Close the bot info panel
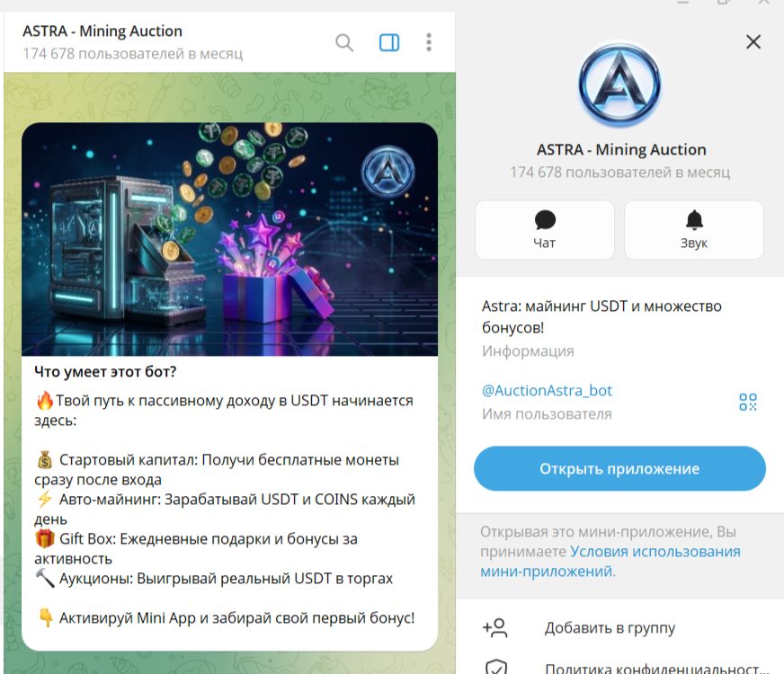Screen dimensions: 784x674 [x=753, y=41]
